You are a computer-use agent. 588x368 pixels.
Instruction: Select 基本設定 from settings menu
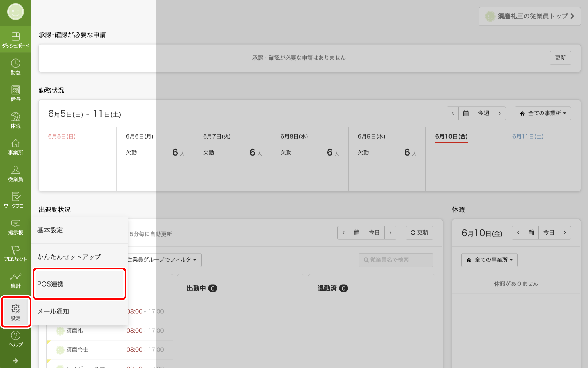[x=80, y=230]
